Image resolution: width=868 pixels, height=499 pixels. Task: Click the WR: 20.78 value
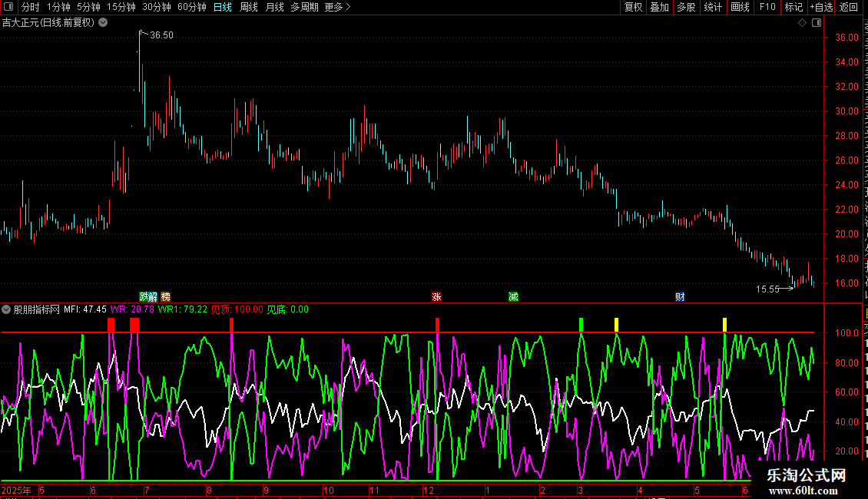(132, 309)
